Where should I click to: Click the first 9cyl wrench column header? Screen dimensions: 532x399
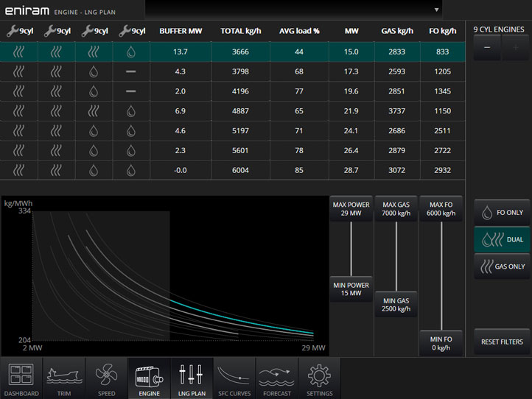coord(20,31)
